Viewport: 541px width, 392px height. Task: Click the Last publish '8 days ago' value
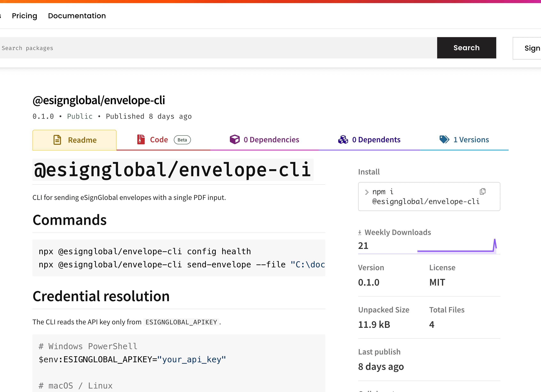tap(381, 367)
